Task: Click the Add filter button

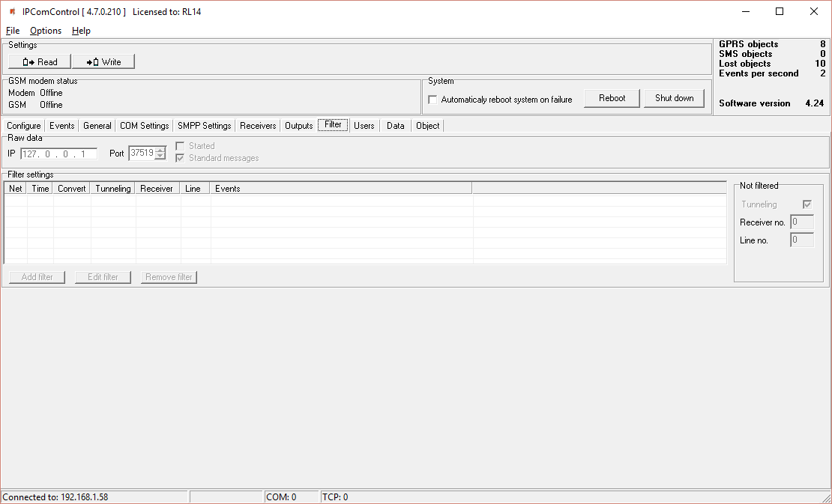Action: (x=37, y=277)
